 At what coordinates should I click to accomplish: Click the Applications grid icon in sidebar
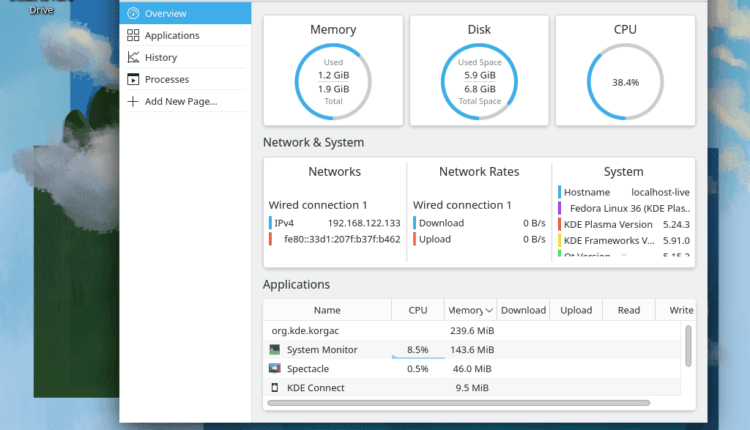pos(133,36)
